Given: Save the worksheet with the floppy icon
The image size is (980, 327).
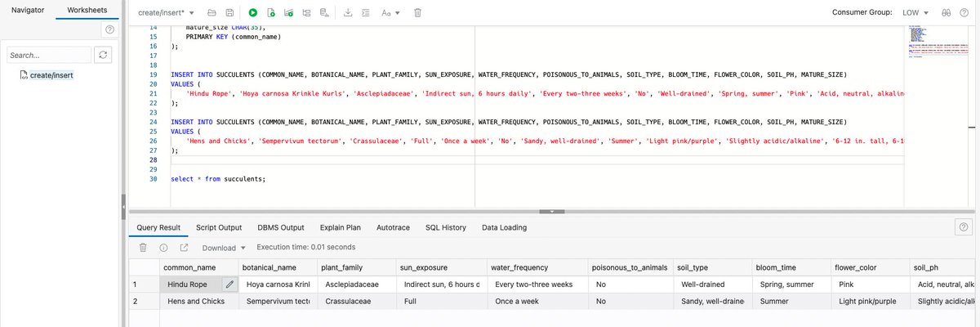Looking at the screenshot, I should [229, 13].
